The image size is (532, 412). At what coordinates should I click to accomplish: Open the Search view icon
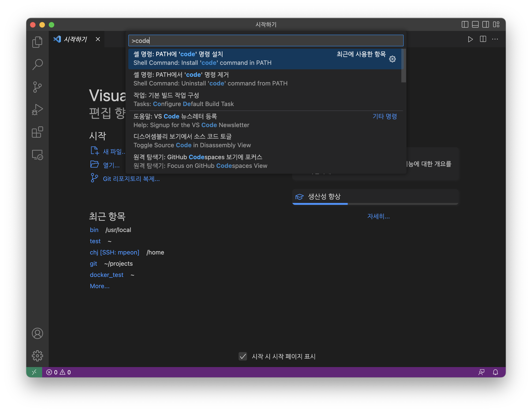click(x=37, y=65)
